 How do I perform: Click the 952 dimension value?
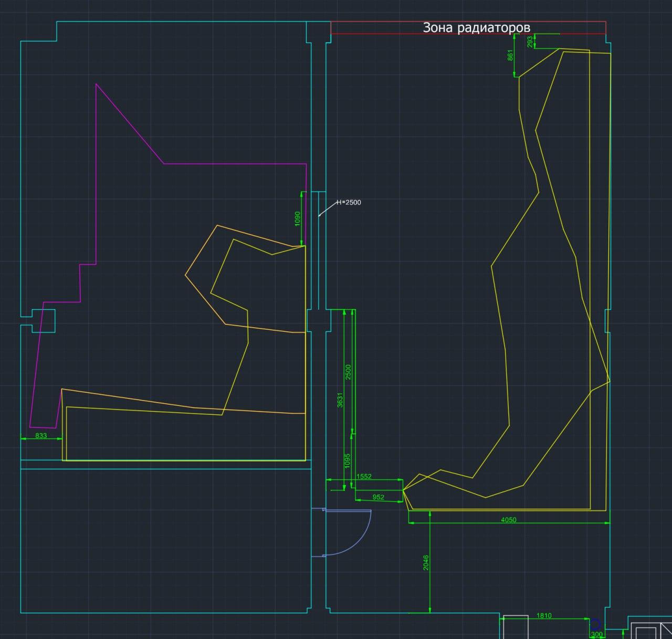pyautogui.click(x=378, y=497)
